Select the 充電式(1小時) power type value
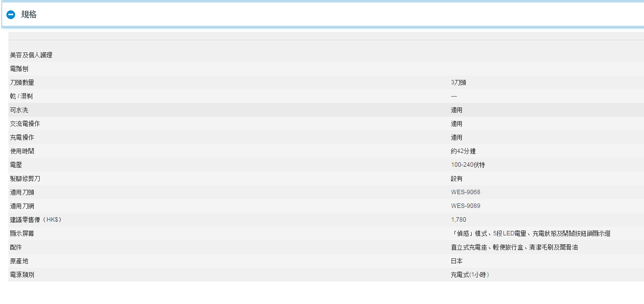 click(470, 275)
